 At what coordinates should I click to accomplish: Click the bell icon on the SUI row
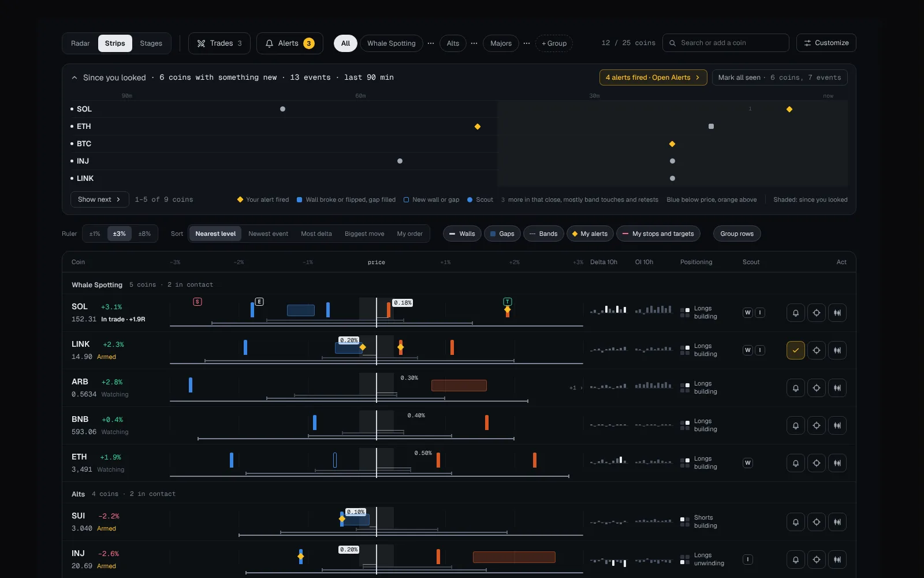coord(796,522)
